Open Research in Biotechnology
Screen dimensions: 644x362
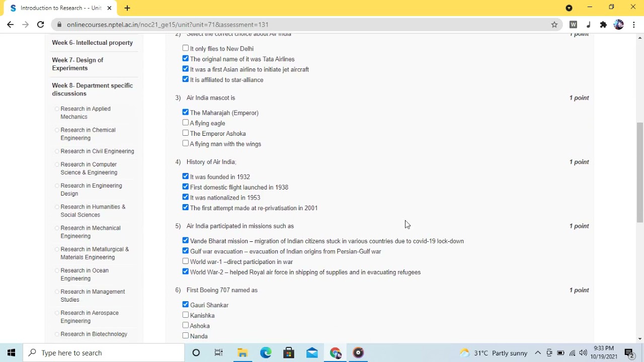[x=94, y=334]
